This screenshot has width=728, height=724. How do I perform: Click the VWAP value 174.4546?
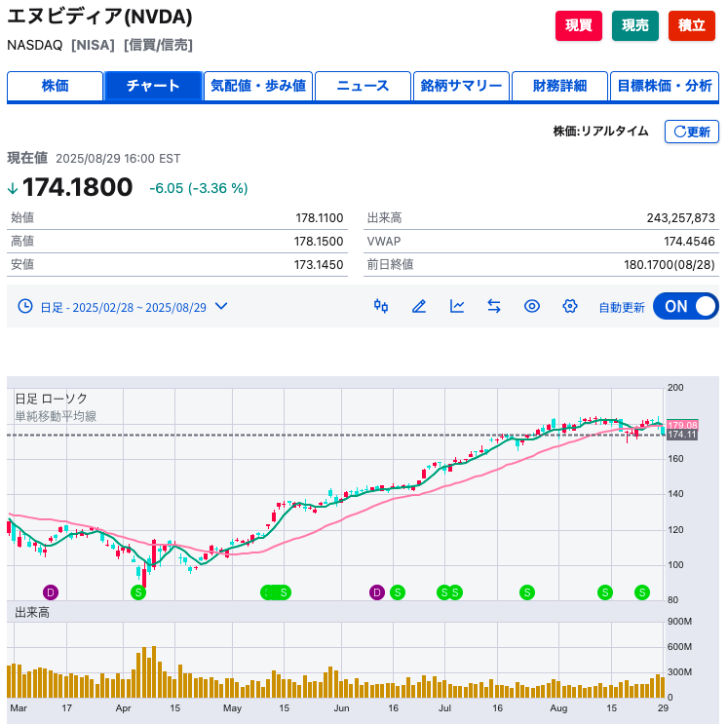(689, 242)
